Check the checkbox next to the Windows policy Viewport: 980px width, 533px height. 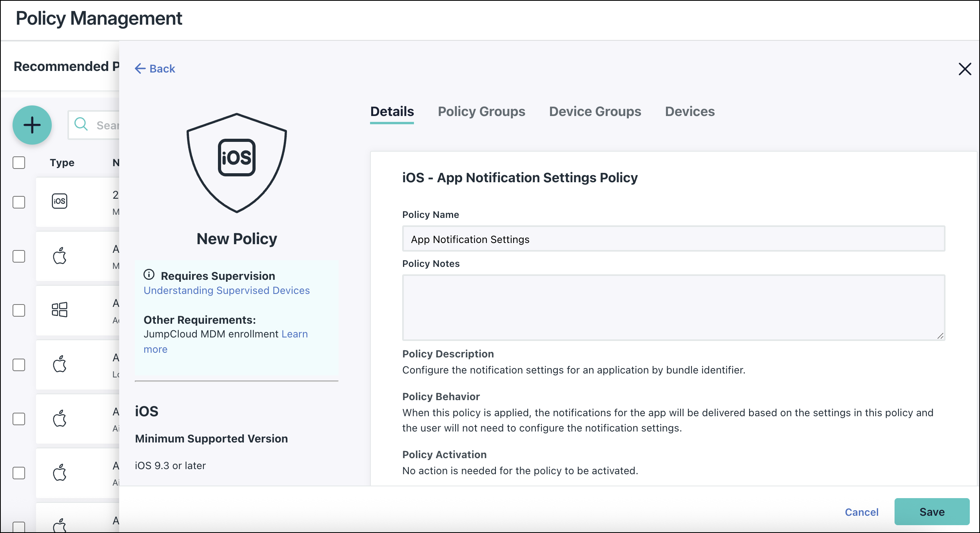click(x=18, y=310)
